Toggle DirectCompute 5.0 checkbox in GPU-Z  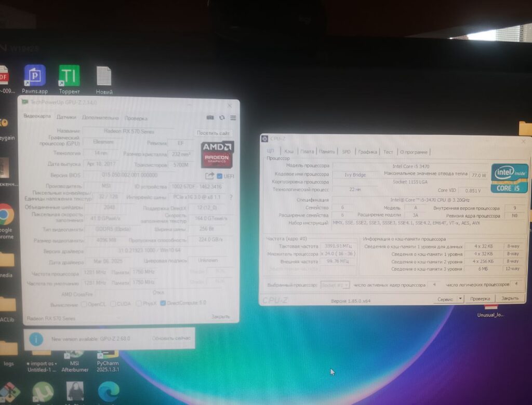point(163,303)
